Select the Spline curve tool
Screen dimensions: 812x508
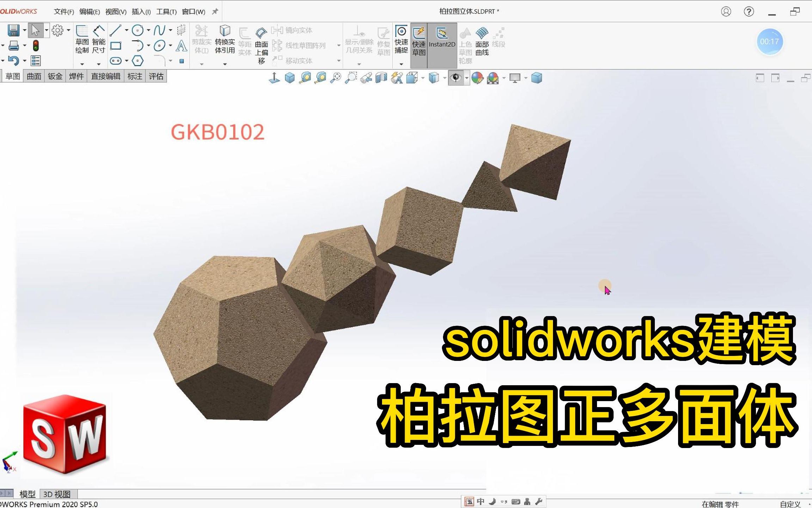click(x=159, y=30)
